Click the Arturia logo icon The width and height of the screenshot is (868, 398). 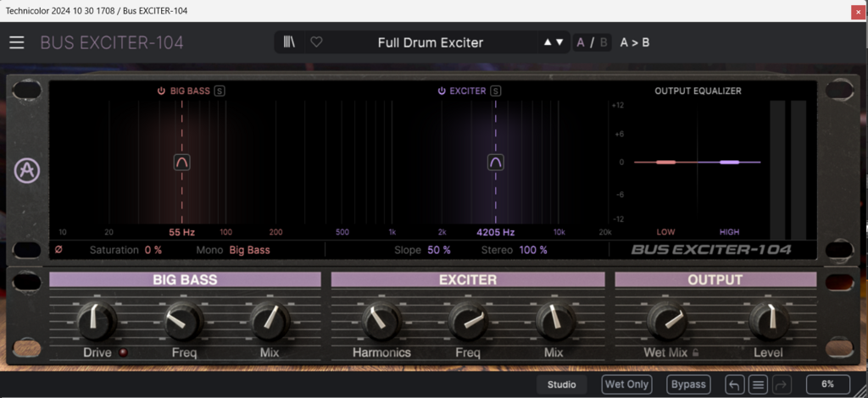click(26, 171)
